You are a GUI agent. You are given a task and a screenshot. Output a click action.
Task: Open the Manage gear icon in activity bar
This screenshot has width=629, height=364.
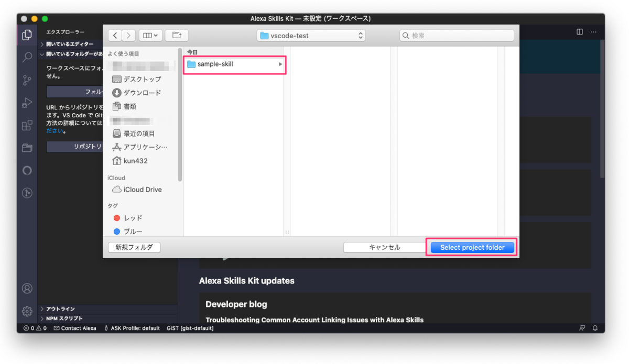point(27,311)
